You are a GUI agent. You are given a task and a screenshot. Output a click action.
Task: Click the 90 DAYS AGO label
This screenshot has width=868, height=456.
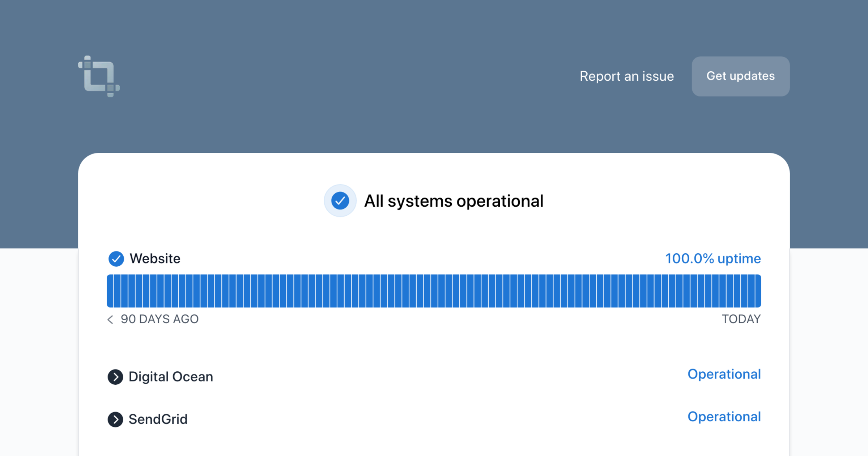click(x=159, y=319)
